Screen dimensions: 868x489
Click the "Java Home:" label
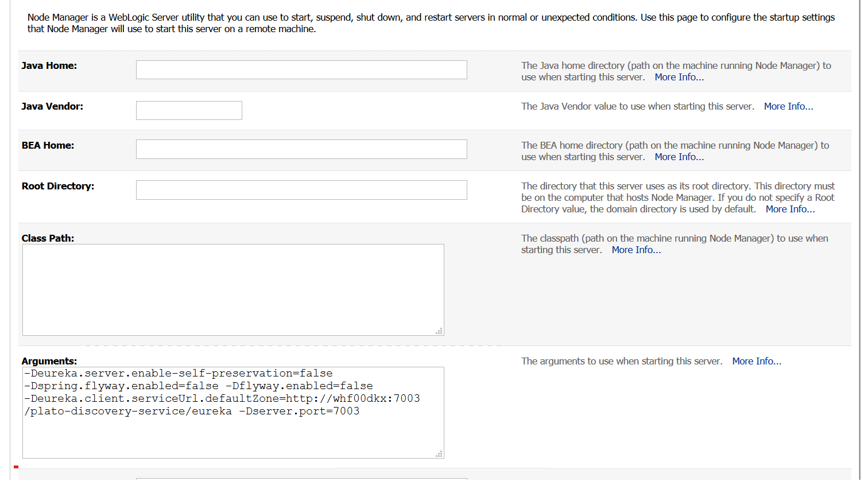click(49, 66)
